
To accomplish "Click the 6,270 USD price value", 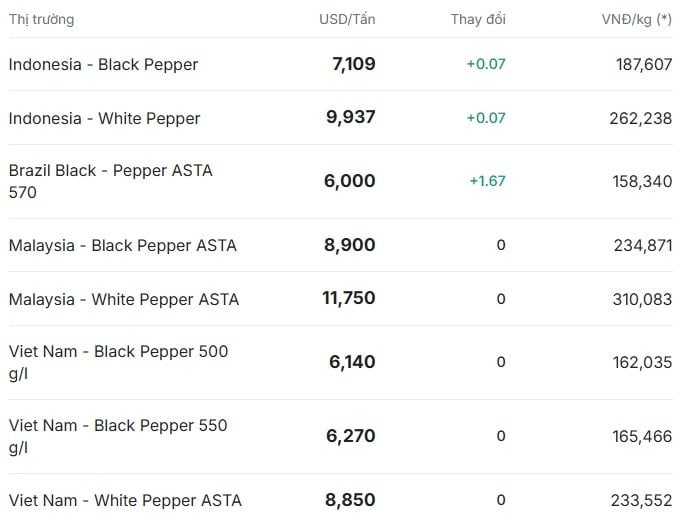I will (351, 436).
